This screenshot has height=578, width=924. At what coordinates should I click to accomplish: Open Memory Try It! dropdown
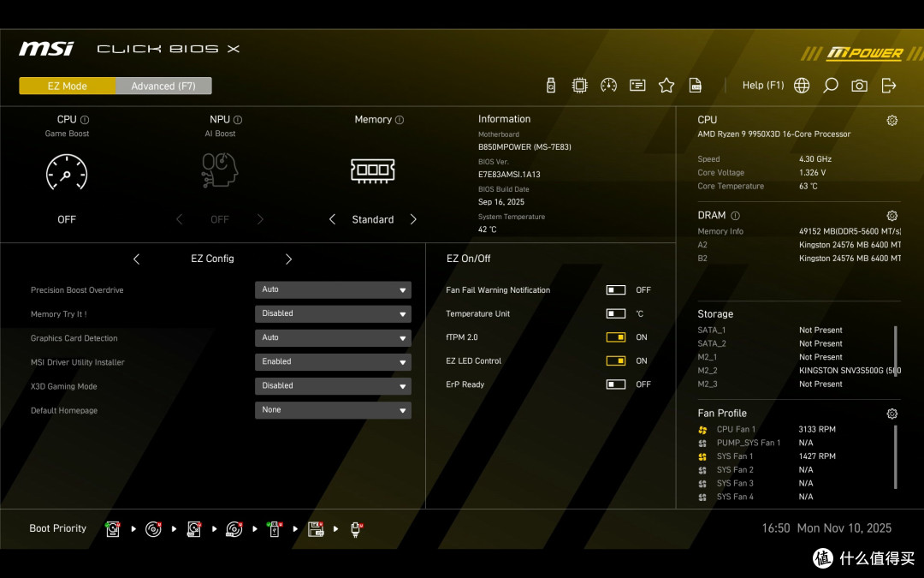coord(333,313)
